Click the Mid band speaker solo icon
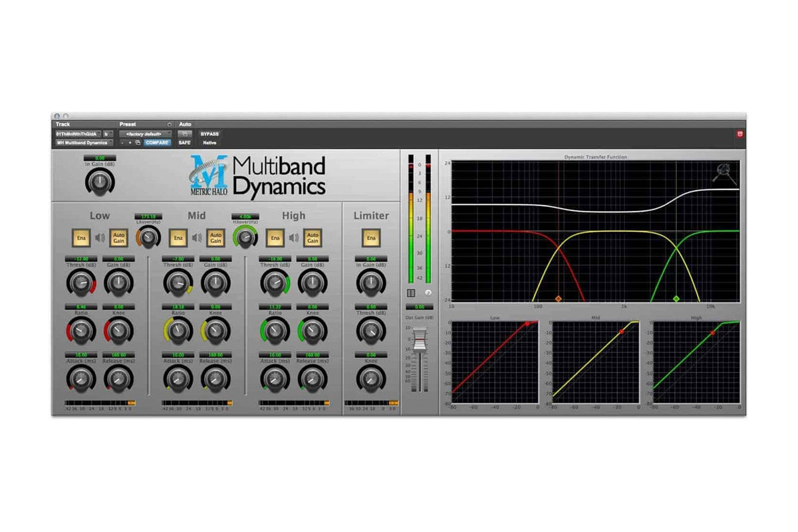798x532 pixels. tap(197, 237)
